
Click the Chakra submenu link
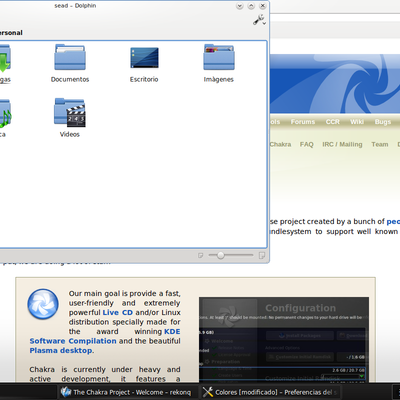280,144
